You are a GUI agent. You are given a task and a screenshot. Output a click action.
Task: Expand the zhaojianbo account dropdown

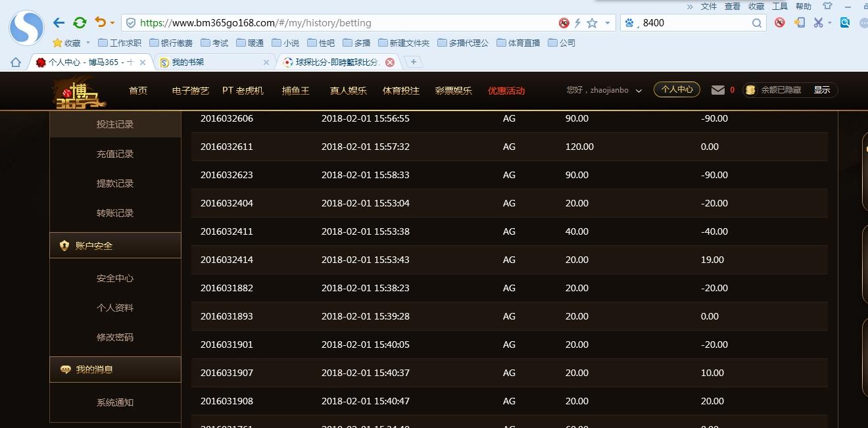click(638, 91)
